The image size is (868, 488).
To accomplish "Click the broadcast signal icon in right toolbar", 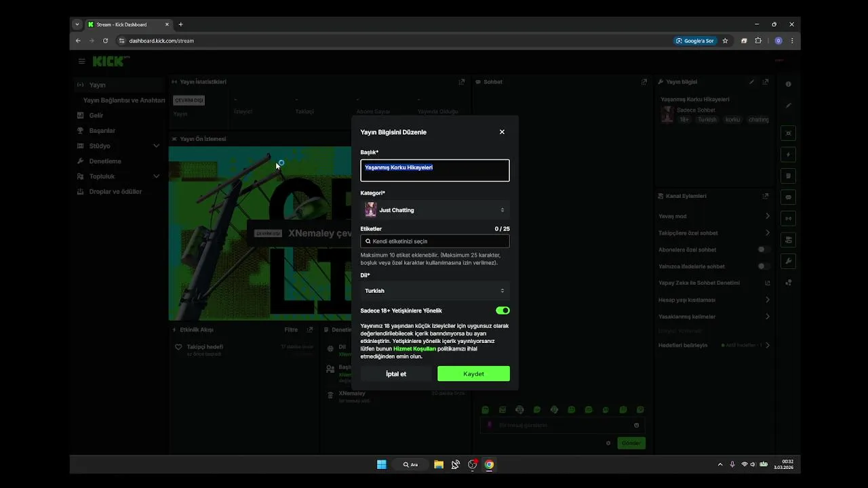I will pyautogui.click(x=788, y=219).
